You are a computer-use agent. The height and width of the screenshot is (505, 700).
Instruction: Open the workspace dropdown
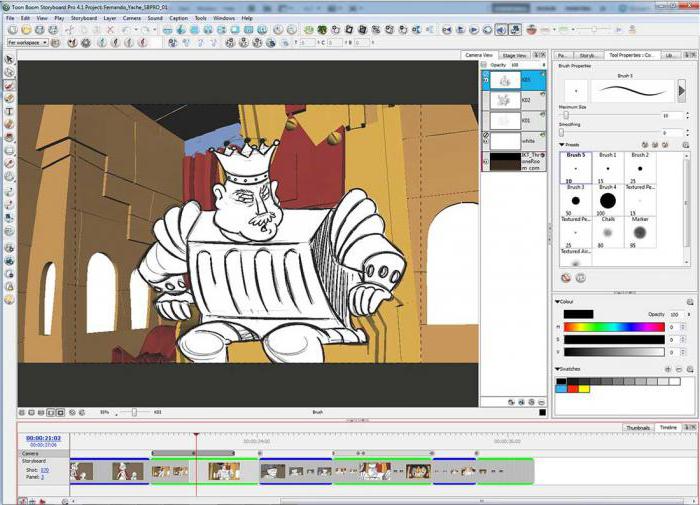28,43
